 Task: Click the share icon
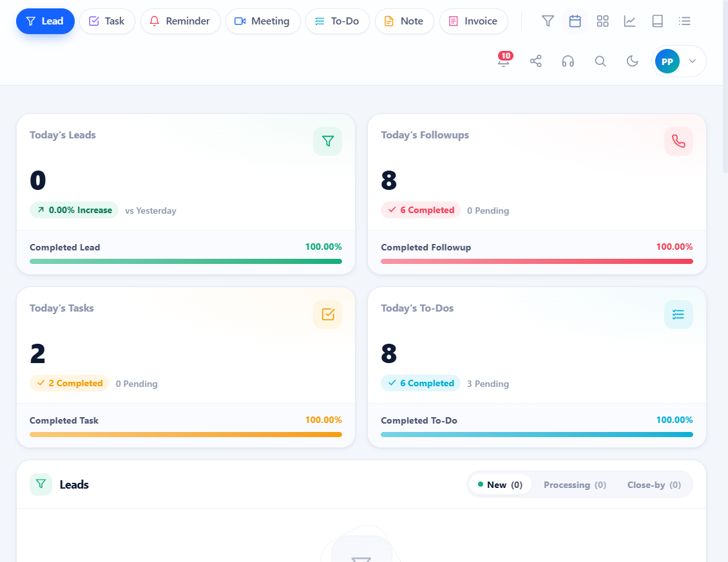point(536,61)
